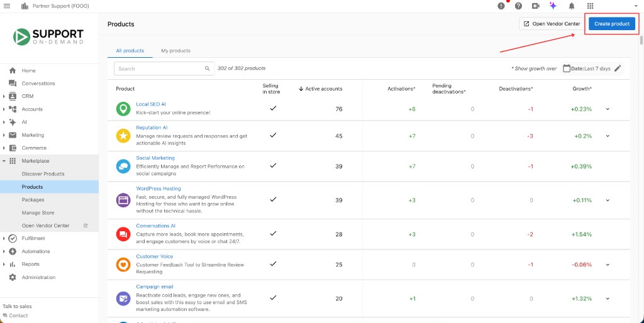Open the notifications bell

[571, 6]
